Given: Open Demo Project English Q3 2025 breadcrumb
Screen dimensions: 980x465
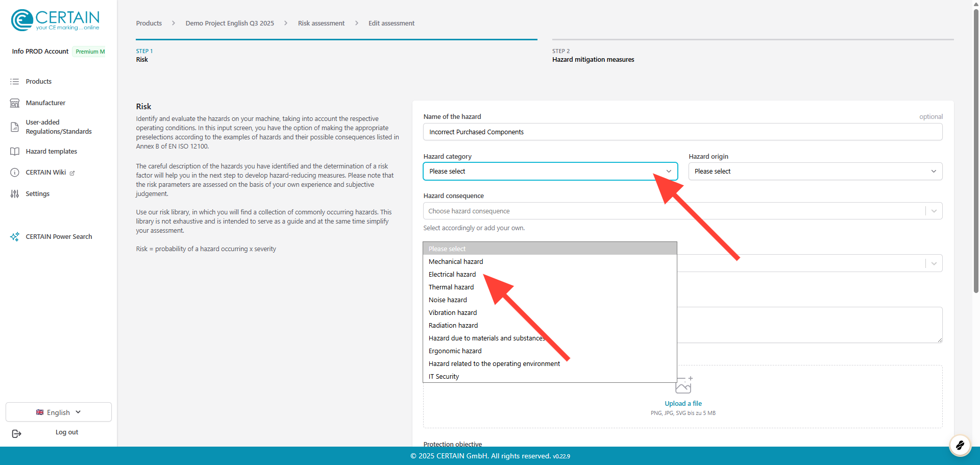Looking at the screenshot, I should (230, 23).
